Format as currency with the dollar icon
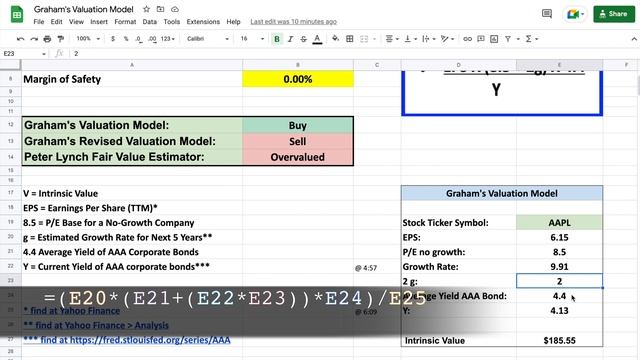The width and height of the screenshot is (640, 360). coord(113,39)
